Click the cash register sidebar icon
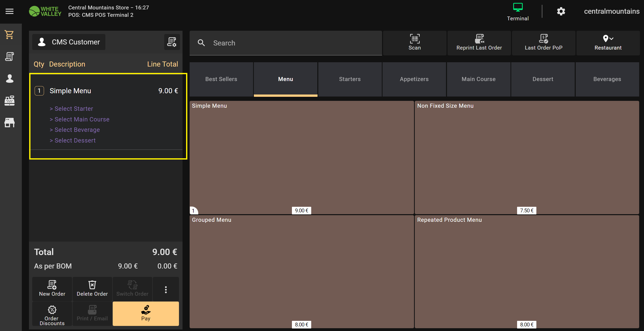Image resolution: width=644 pixels, height=331 pixels. (9, 101)
